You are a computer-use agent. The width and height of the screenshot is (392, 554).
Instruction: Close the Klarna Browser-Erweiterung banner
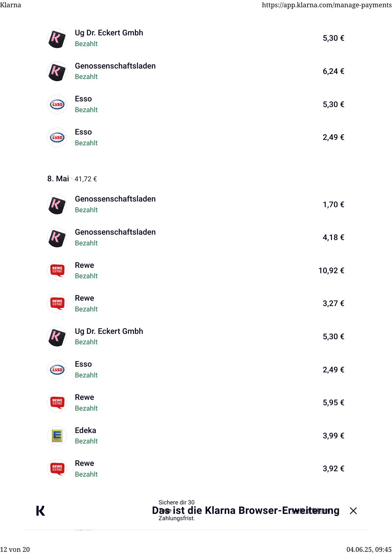click(353, 511)
